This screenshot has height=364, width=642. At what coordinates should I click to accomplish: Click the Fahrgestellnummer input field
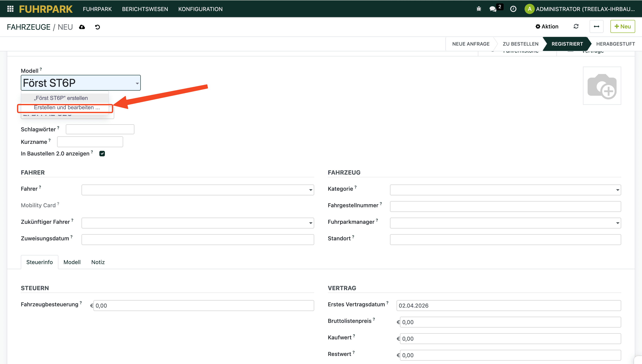click(505, 207)
